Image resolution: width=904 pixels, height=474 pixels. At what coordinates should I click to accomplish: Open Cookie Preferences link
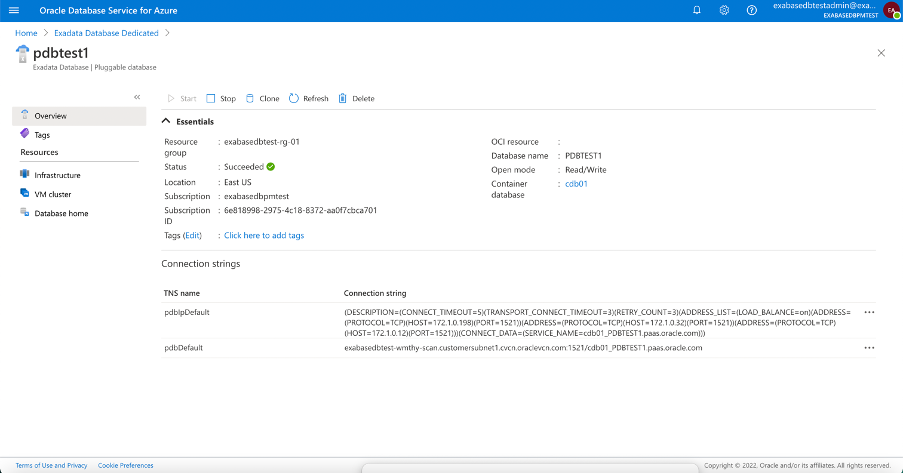126,465
